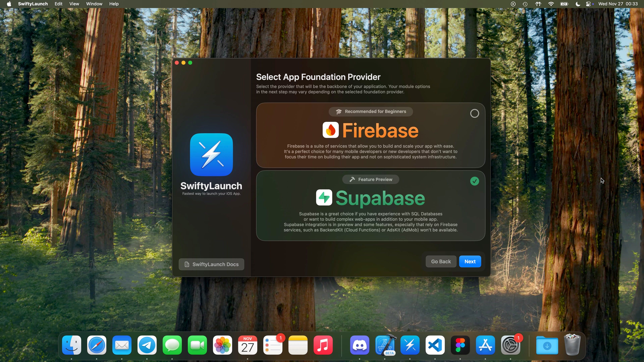Open the Downloads folder in the Dock
The image size is (644, 362).
pos(547,345)
